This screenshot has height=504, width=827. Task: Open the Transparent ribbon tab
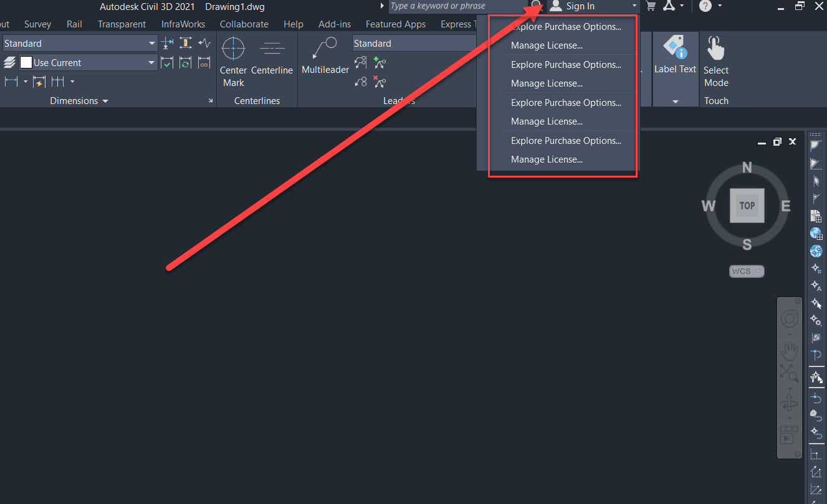122,24
